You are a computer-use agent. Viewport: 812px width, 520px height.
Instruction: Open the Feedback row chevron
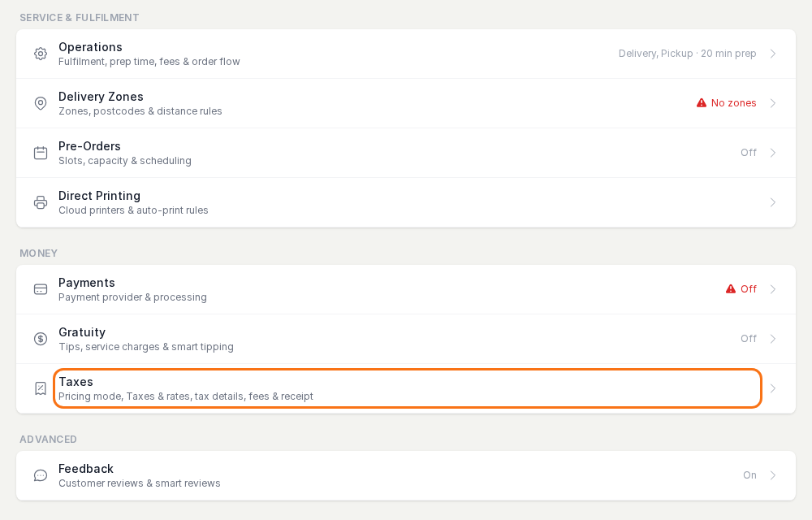pos(773,475)
